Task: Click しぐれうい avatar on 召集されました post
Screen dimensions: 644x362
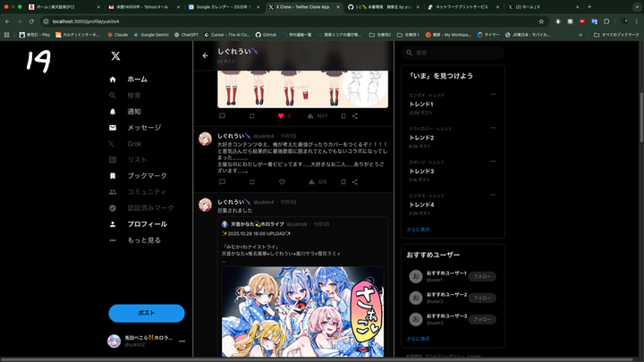Action: 205,205
